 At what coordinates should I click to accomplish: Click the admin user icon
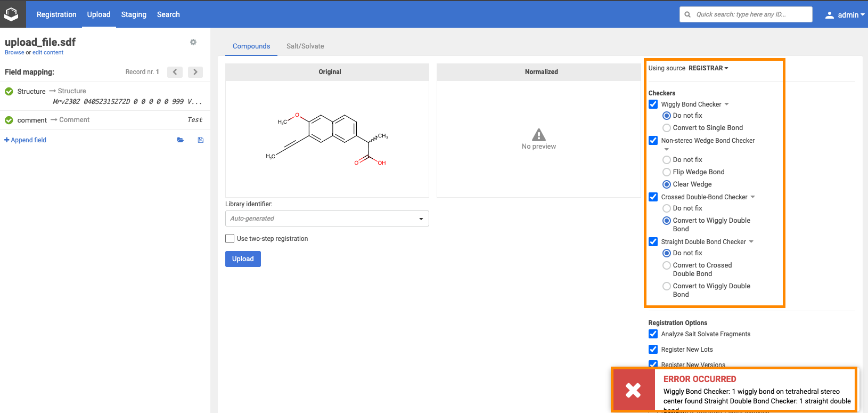point(829,15)
